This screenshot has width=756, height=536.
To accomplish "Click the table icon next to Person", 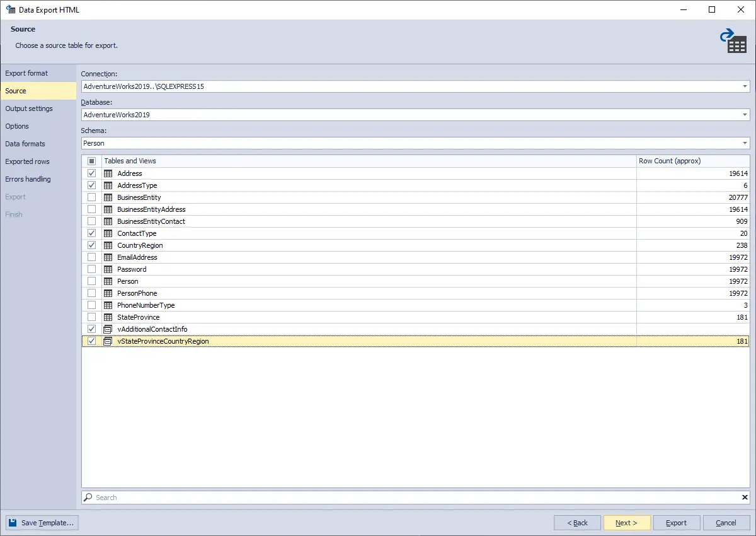I will pos(108,281).
